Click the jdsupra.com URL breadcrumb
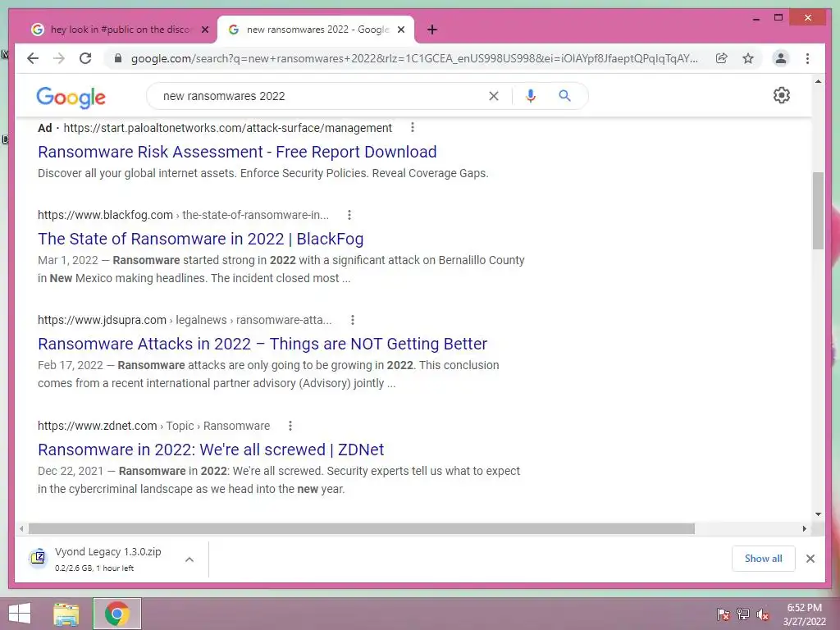This screenshot has height=630, width=840. 185,320
